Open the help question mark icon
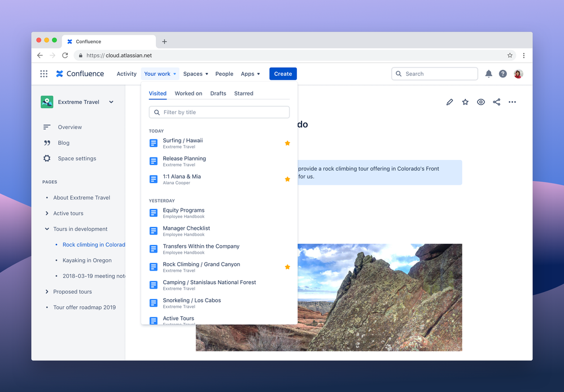Viewport: 564px width, 392px height. click(x=503, y=74)
